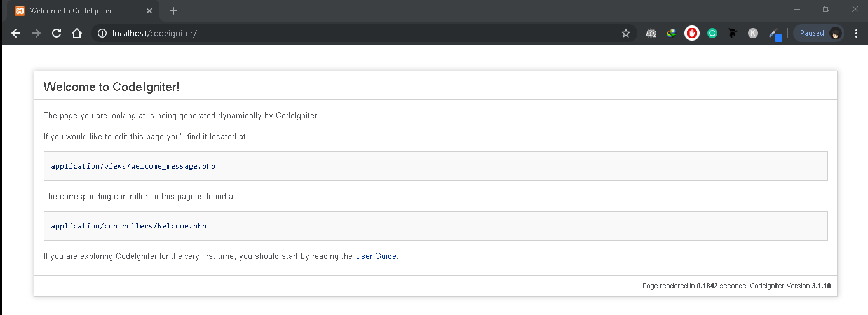Click the Internet Download Manager extension icon
The height and width of the screenshot is (315, 868).
(672, 33)
